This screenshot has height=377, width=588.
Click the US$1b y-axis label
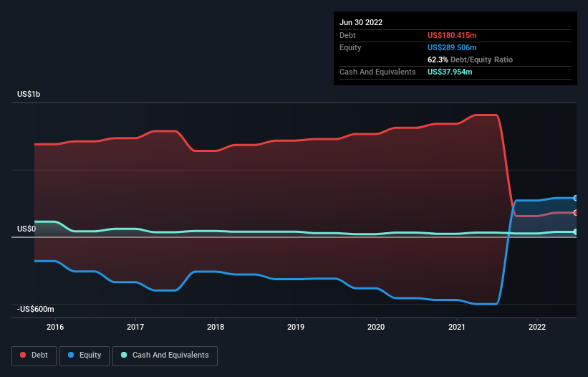pos(29,94)
